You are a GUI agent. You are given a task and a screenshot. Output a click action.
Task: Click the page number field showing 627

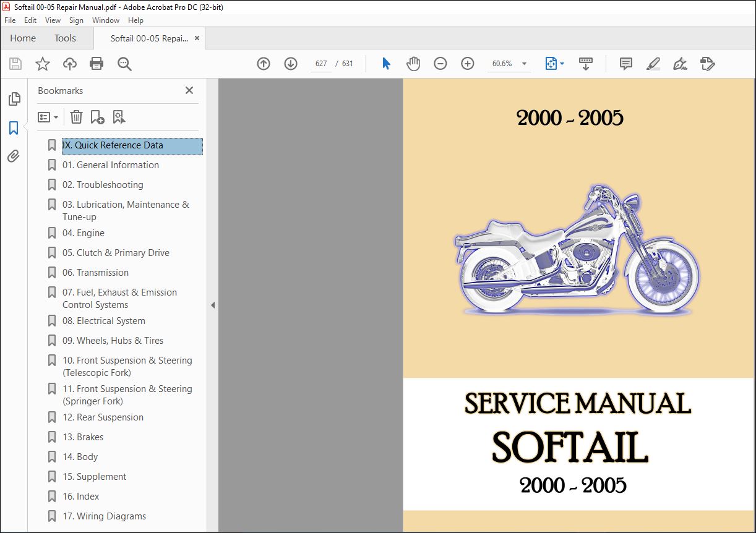coord(321,64)
